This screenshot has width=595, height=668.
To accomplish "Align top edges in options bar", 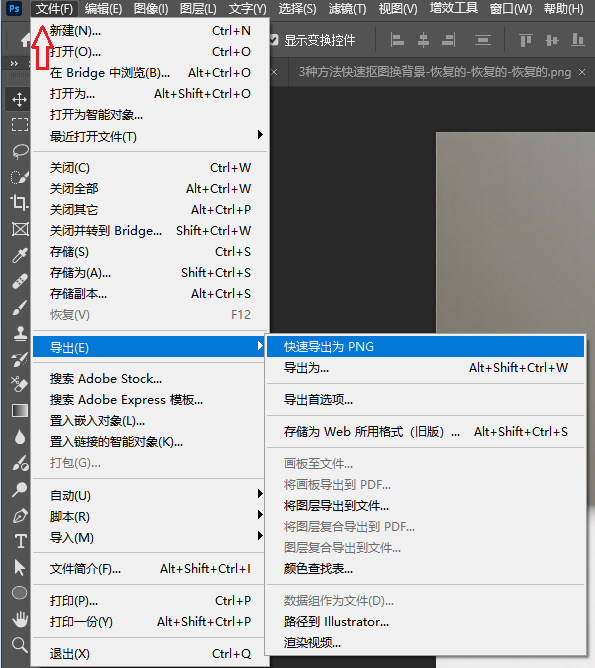I will (526, 40).
